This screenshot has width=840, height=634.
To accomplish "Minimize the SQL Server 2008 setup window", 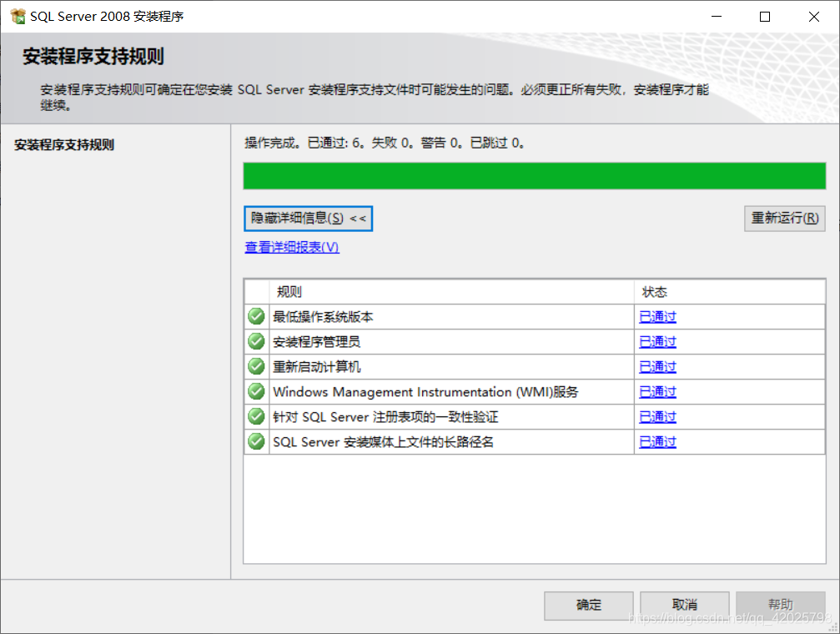I will [x=717, y=17].
